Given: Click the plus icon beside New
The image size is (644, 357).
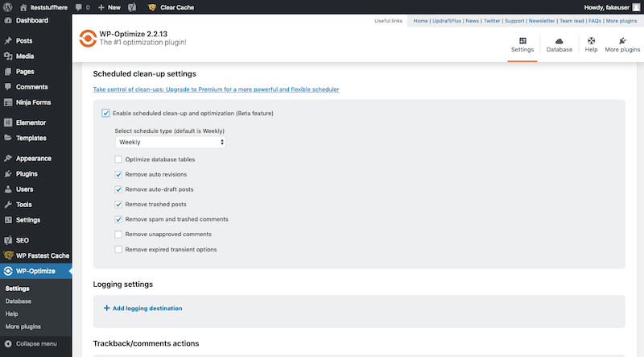Looking at the screenshot, I should (101, 7).
